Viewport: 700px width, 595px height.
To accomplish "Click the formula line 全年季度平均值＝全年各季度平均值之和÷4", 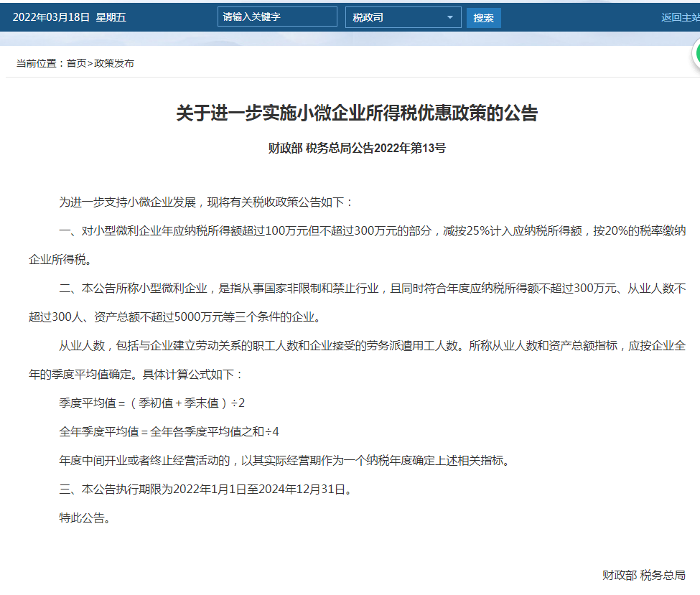I will (169, 431).
